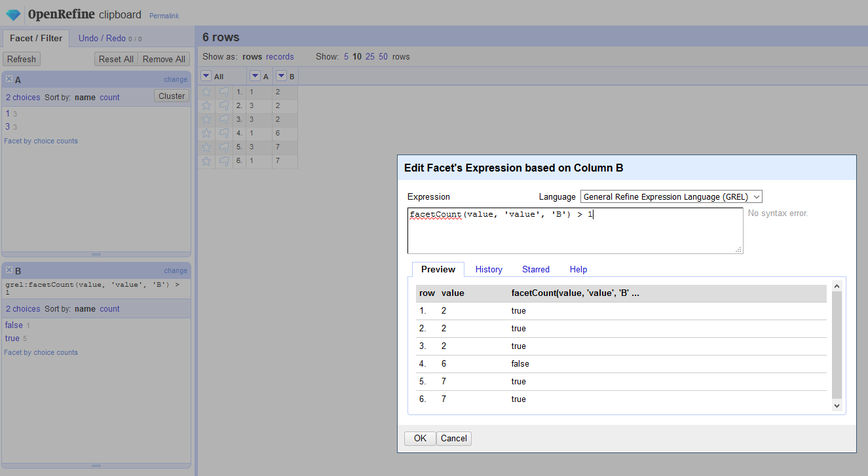868x476 pixels.
Task: Flag row 5 in the data grid
Action: pyautogui.click(x=224, y=147)
